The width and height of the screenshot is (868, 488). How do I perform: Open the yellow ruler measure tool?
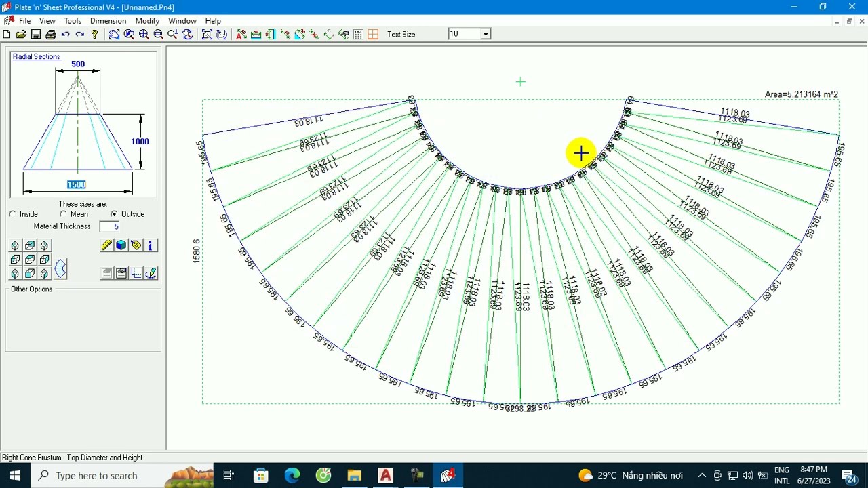point(106,245)
